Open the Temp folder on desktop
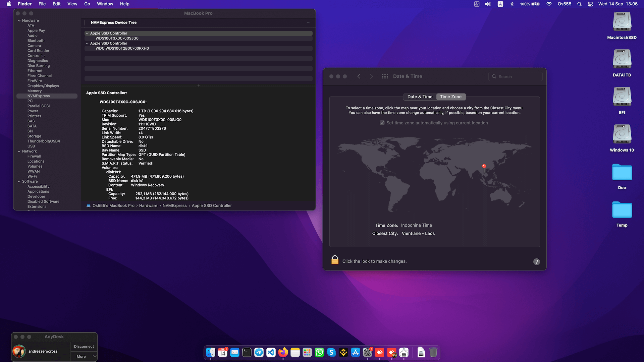644x362 pixels. 622,210
